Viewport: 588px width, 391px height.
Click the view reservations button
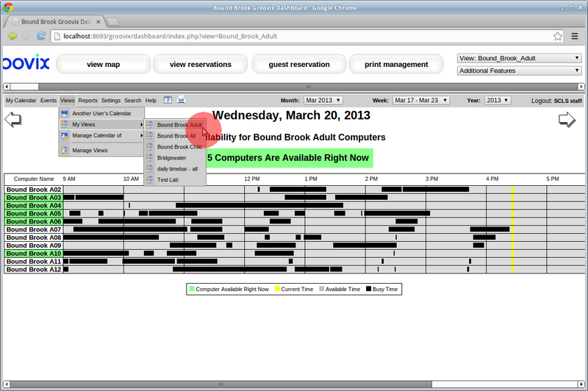201,64
